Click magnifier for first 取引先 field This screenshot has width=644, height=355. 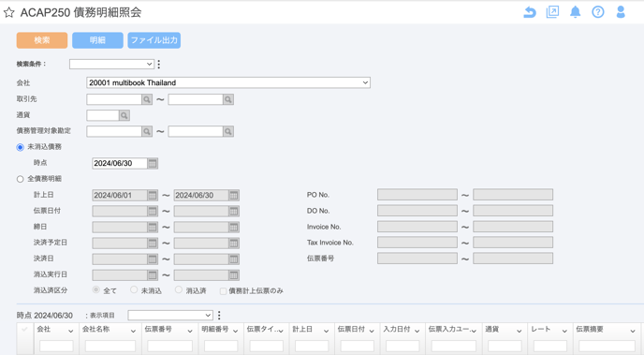point(147,99)
